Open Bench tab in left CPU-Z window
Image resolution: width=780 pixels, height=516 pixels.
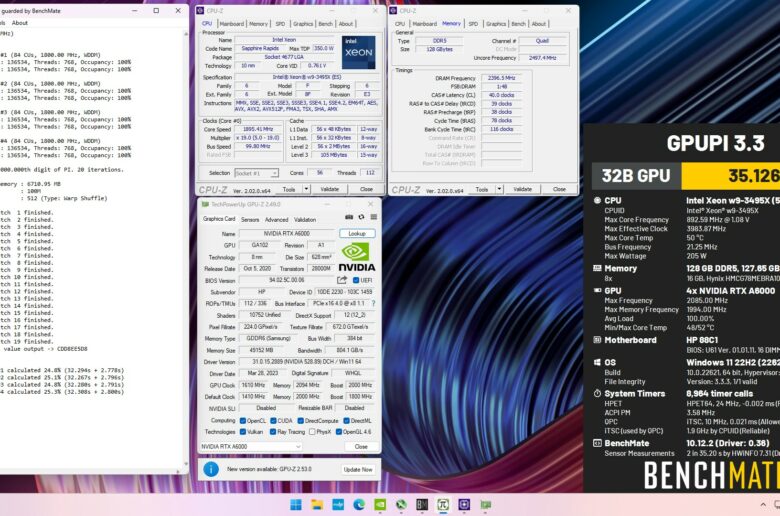tap(326, 24)
